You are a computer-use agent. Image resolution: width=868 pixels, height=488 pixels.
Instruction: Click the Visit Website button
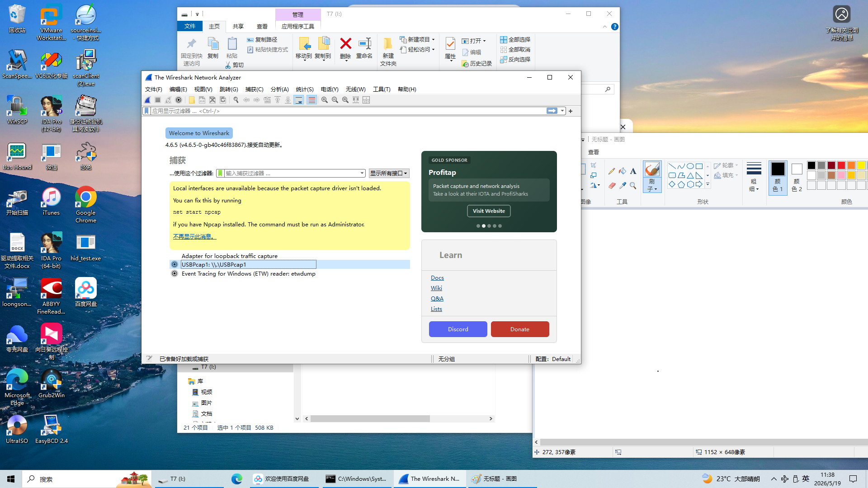coord(489,211)
